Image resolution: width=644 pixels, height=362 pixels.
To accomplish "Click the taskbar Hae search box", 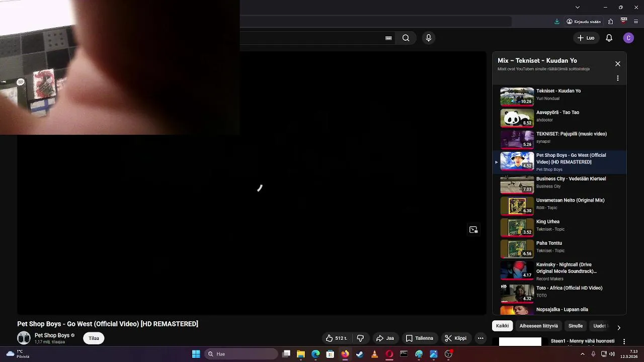I will coord(241,354).
